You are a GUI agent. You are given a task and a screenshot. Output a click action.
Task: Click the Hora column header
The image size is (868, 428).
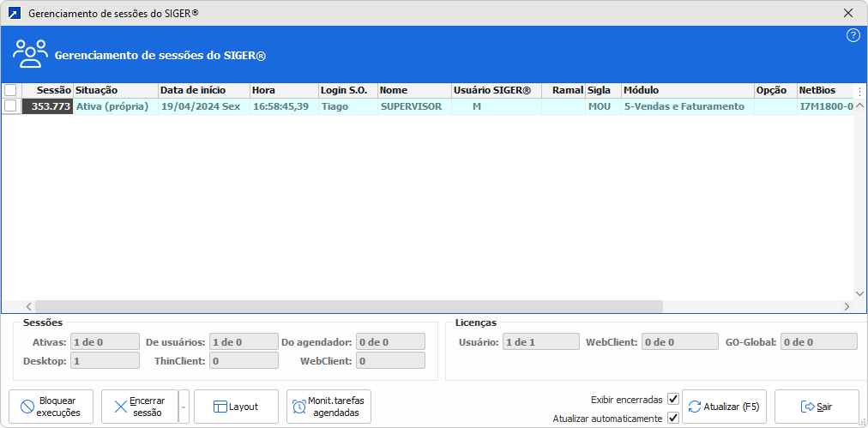pos(284,90)
